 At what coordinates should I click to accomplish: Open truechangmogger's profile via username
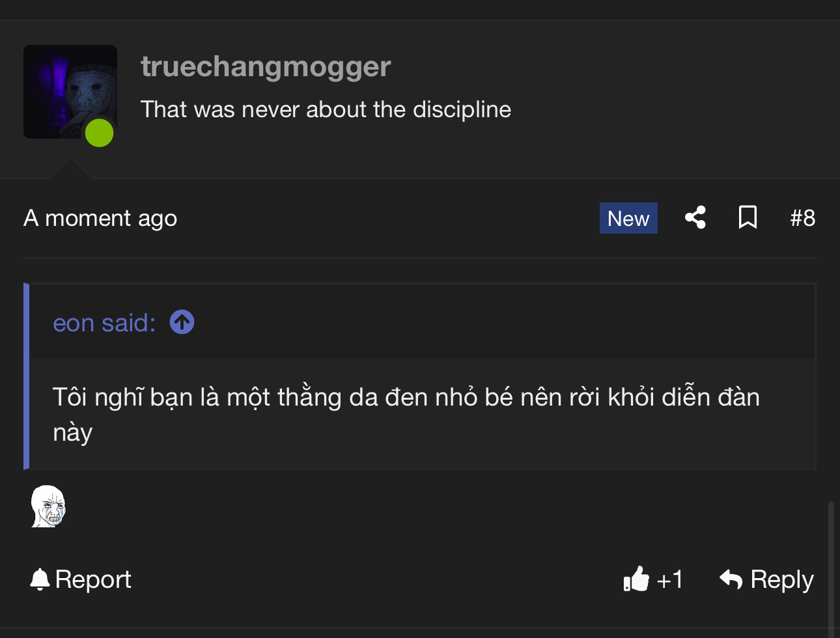pos(266,67)
